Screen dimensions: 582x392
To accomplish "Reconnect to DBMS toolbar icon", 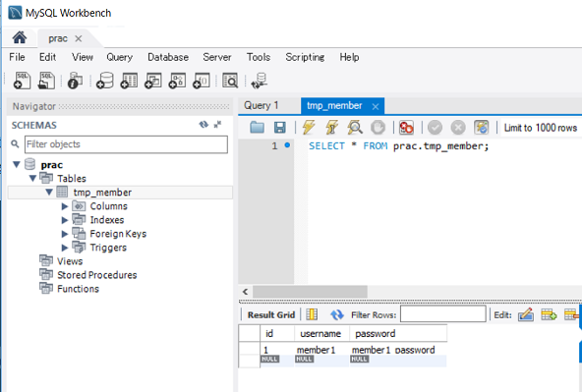I will point(260,81).
